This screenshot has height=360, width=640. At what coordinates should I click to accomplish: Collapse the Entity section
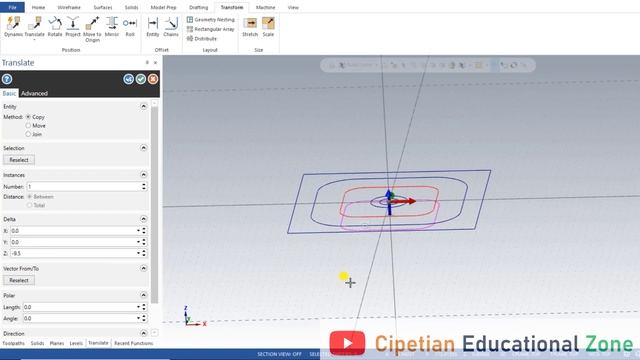(x=143, y=106)
